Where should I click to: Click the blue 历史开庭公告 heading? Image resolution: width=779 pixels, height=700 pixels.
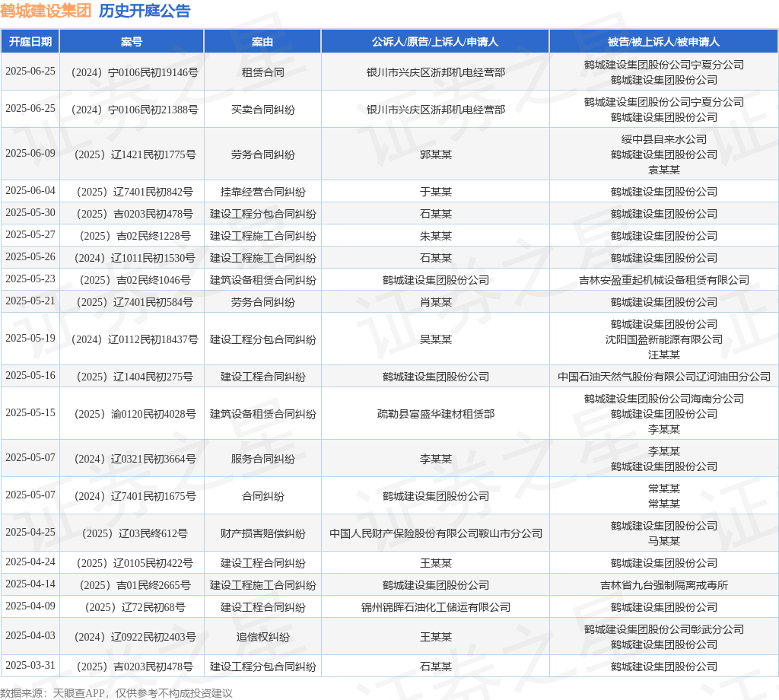point(145,11)
